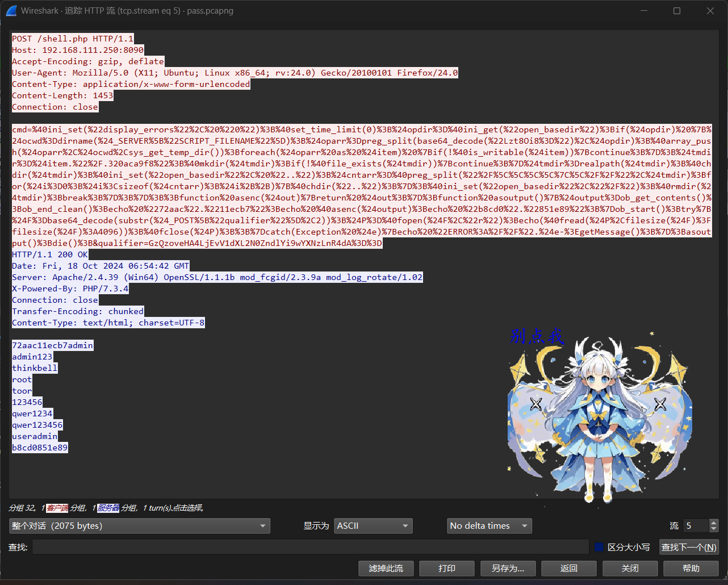Minimize the Wireshark stream window

pyautogui.click(x=643, y=11)
